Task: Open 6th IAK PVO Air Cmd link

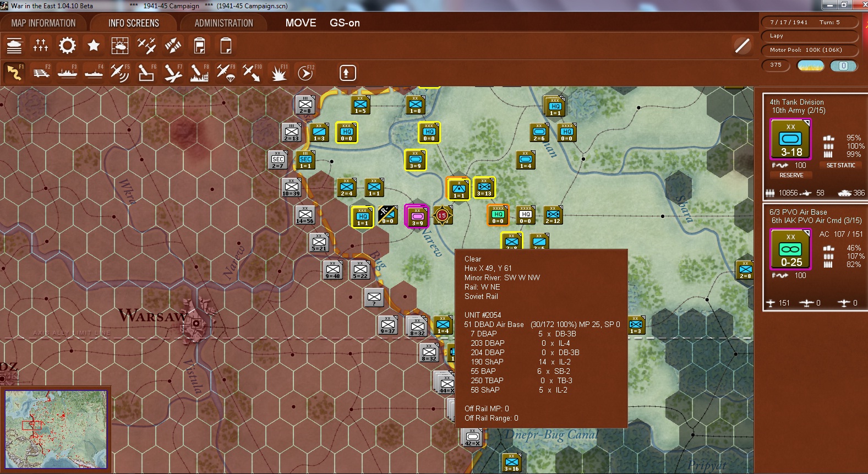Action: tap(816, 220)
